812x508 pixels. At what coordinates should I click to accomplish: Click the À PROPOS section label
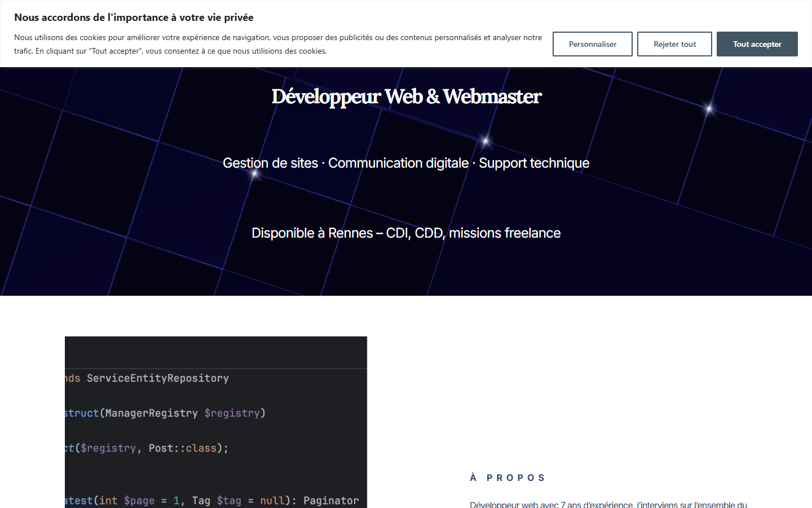(x=507, y=478)
